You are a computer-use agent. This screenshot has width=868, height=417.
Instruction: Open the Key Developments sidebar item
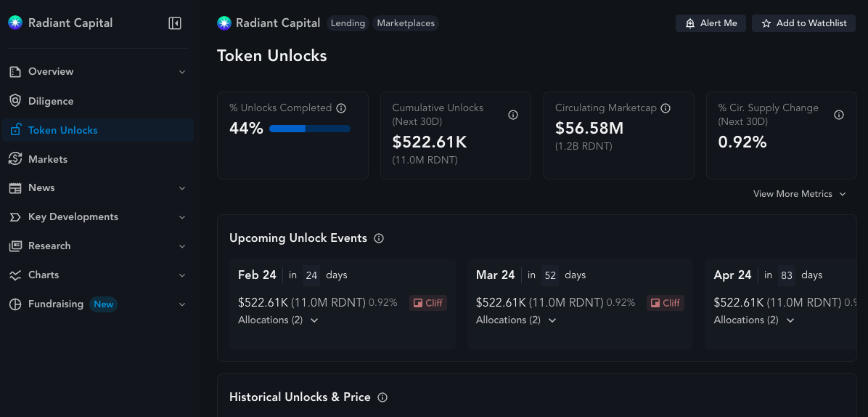[98, 217]
